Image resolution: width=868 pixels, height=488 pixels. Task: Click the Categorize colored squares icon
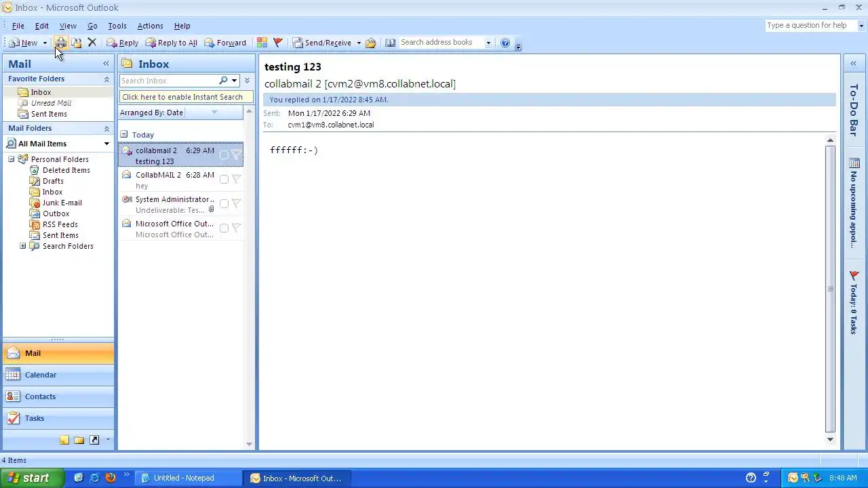(x=262, y=43)
